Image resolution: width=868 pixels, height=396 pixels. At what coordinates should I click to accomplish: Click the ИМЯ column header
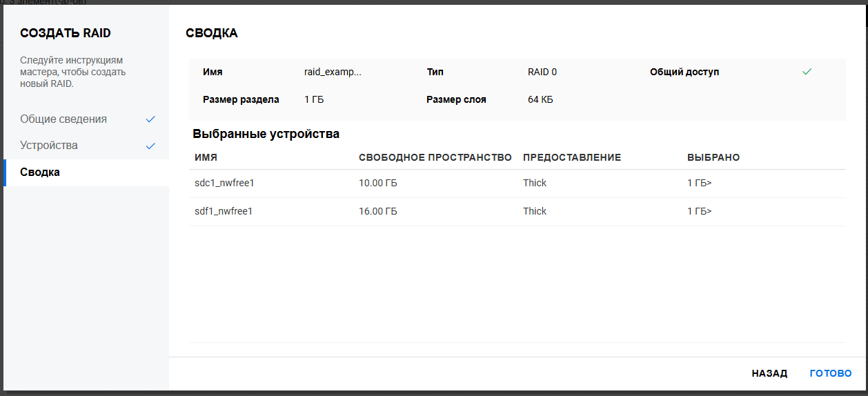(x=206, y=157)
